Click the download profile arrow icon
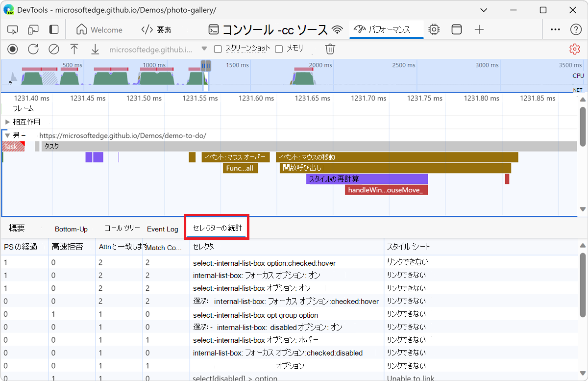588x381 pixels. [x=95, y=49]
